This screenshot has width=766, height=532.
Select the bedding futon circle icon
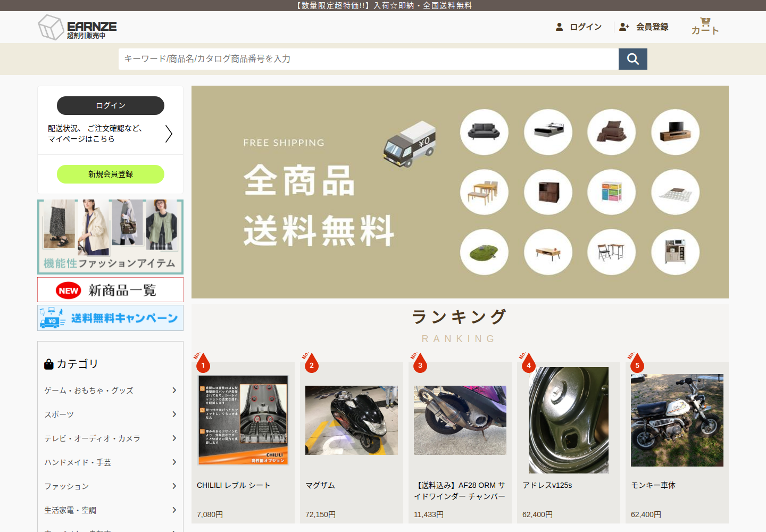pos(611,132)
